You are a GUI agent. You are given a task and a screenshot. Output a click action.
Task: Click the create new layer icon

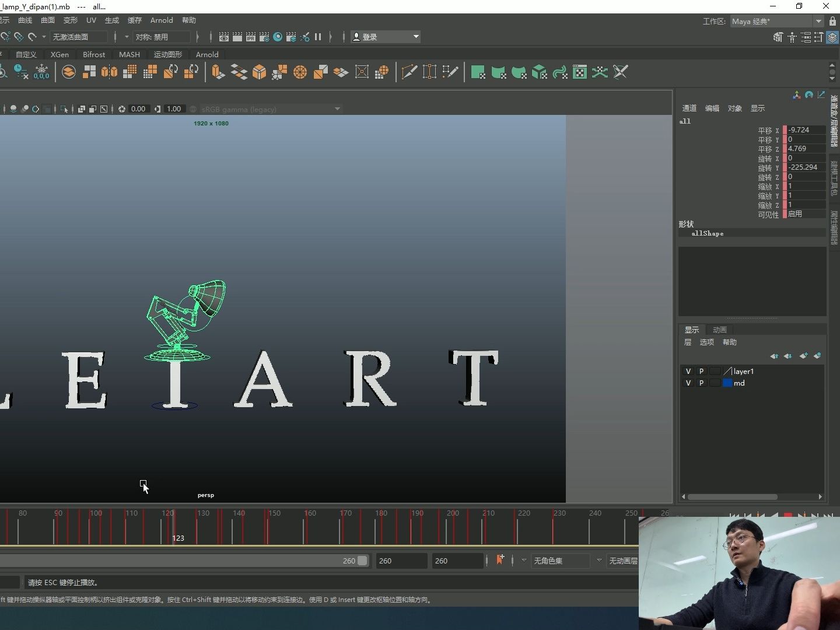(803, 356)
